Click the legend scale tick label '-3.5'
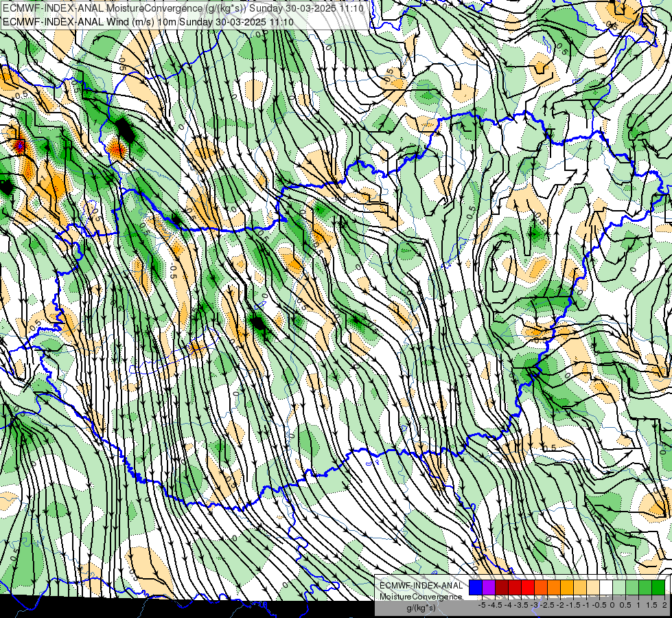The height and width of the screenshot is (618, 672). [521, 605]
